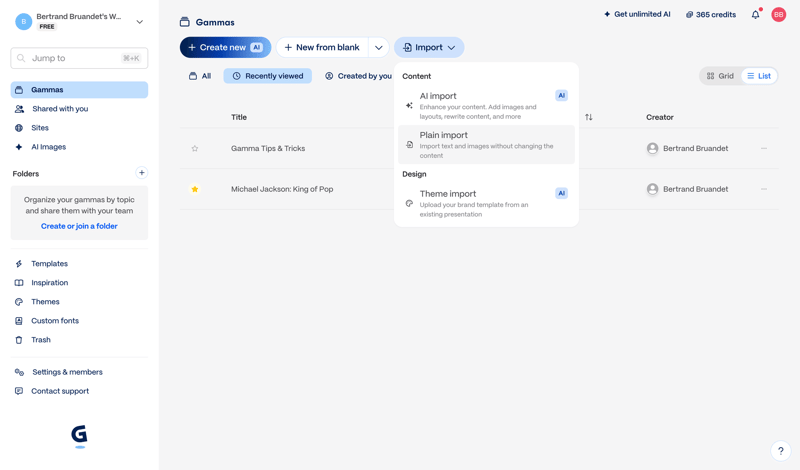Focus the Jump to search field
This screenshot has height=470, width=800.
[79, 58]
